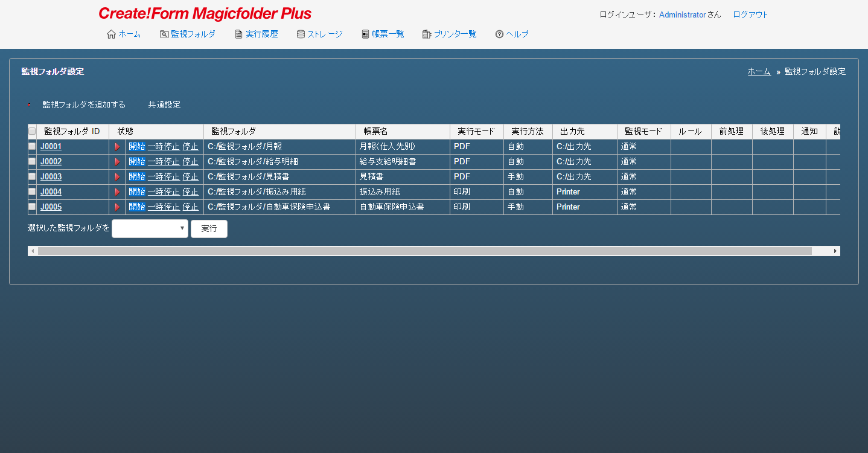Click 開始 for row J0003
Screen dimensions: 868x453
pyautogui.click(x=137, y=177)
